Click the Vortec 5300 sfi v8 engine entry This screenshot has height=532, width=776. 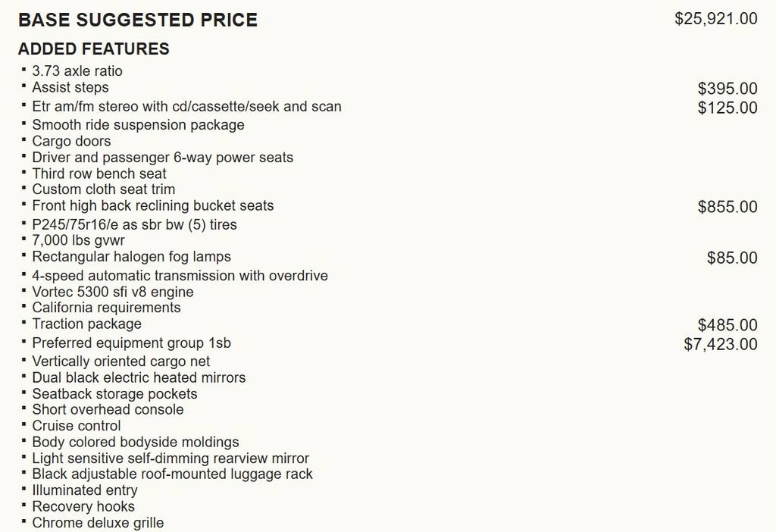113,292
